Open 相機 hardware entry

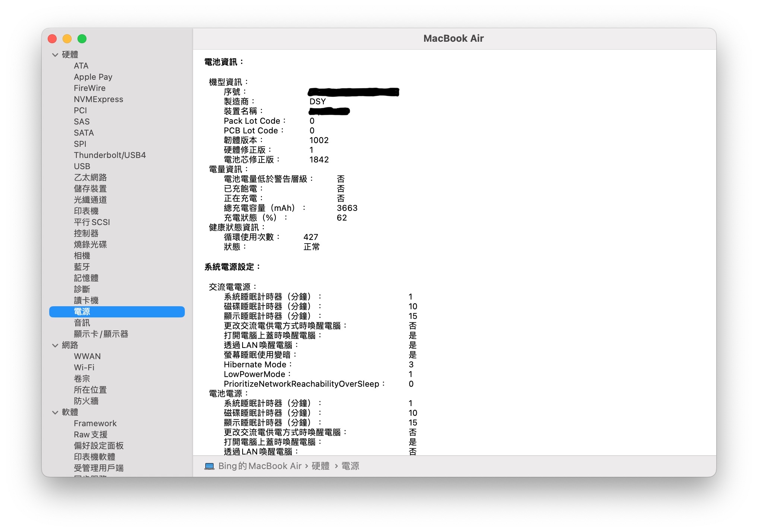[x=82, y=256]
